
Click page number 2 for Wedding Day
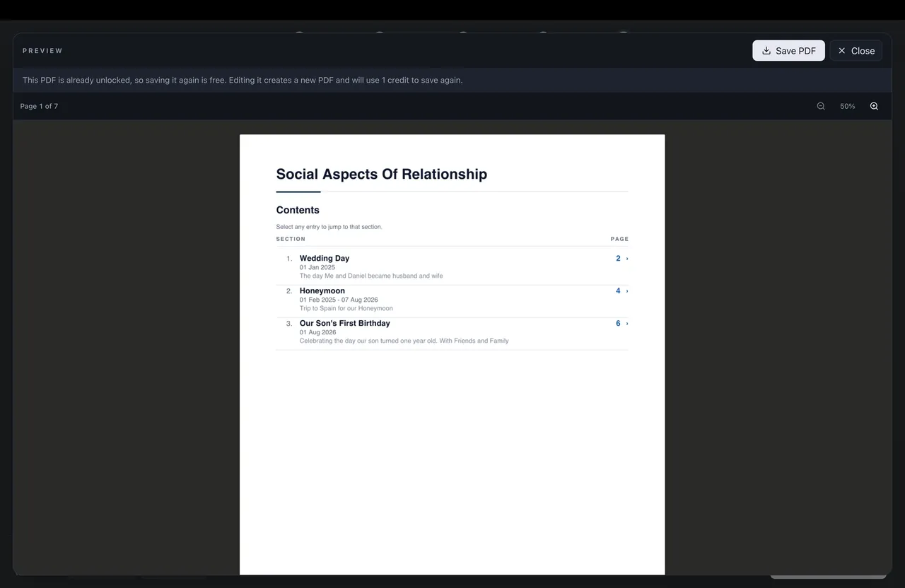point(618,259)
